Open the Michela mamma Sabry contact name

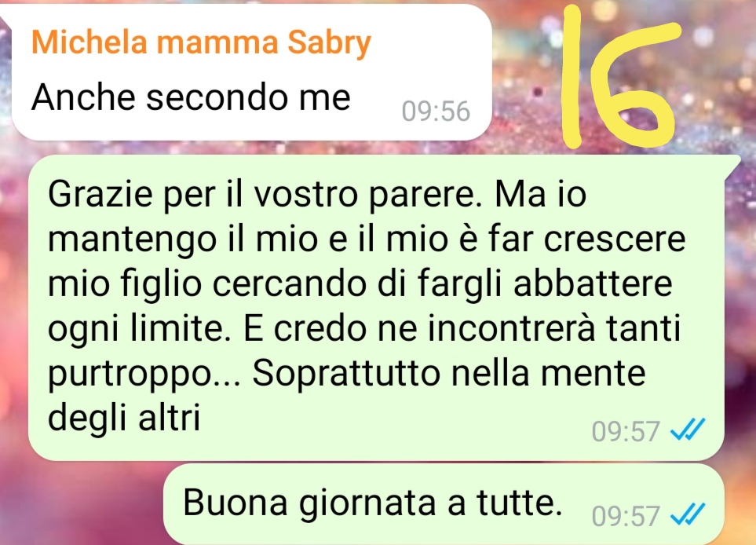point(201,42)
